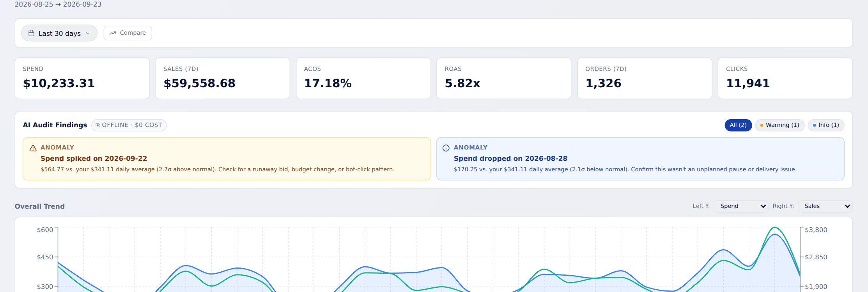Click the Clicks value 11,941

[x=748, y=83]
